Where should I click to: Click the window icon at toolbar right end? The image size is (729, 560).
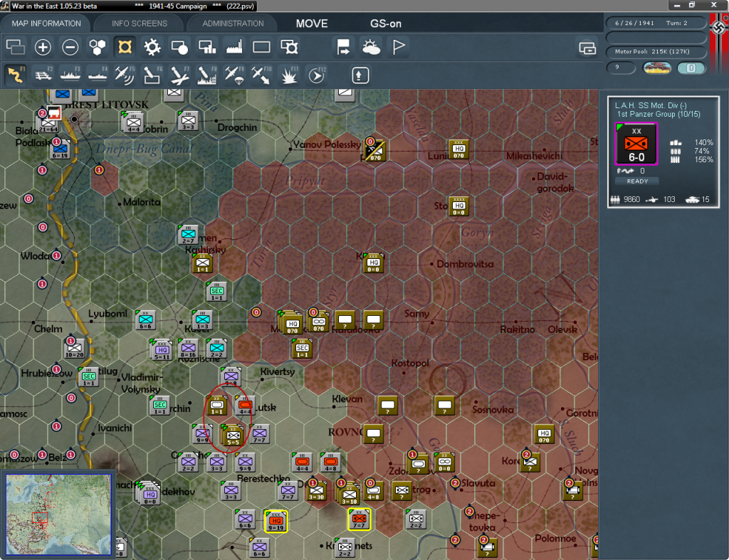[x=587, y=48]
